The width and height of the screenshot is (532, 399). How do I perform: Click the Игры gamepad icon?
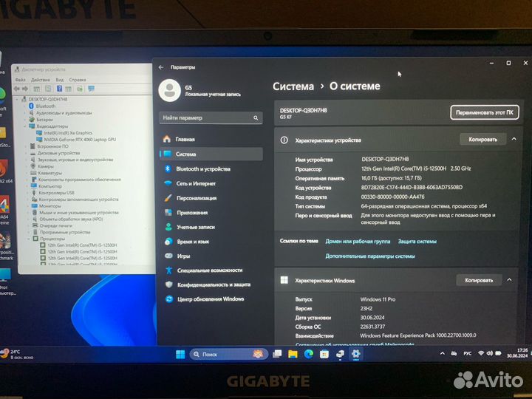[x=168, y=256]
